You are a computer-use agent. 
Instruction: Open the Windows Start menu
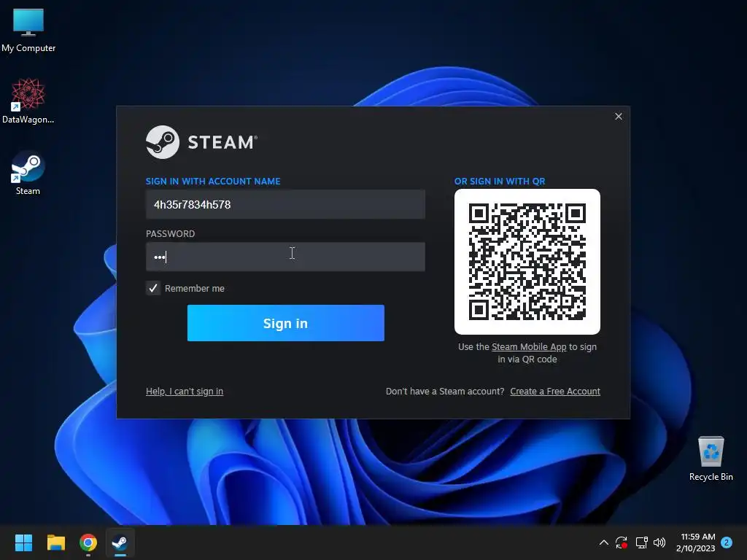click(23, 542)
